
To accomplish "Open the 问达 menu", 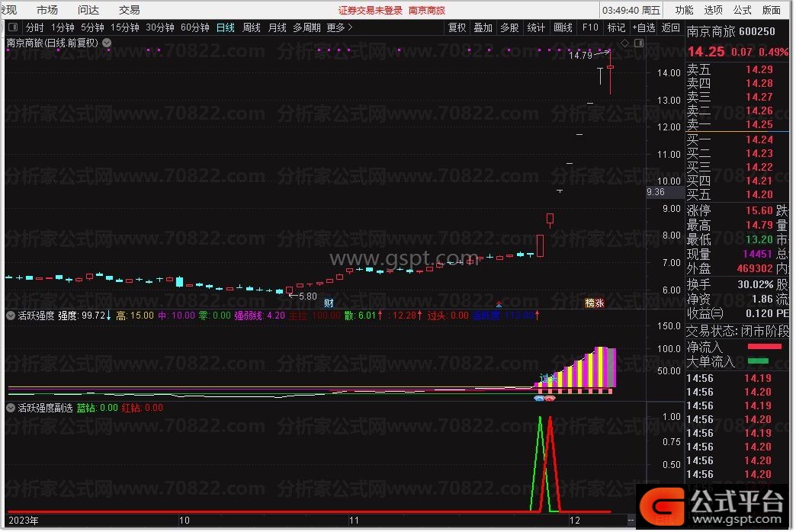I will [x=88, y=10].
